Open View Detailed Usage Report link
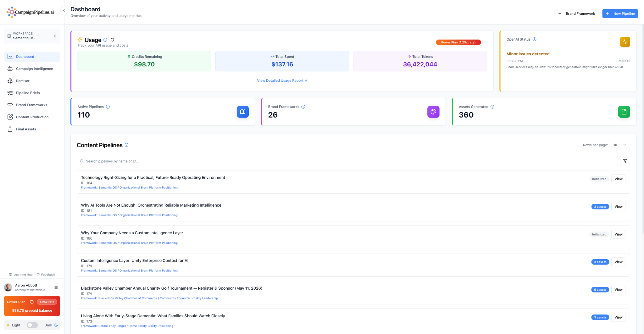 tap(282, 81)
